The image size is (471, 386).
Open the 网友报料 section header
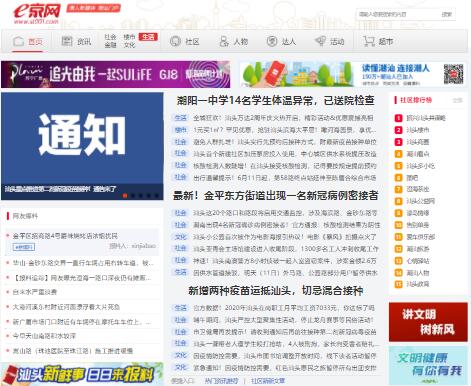(x=25, y=216)
